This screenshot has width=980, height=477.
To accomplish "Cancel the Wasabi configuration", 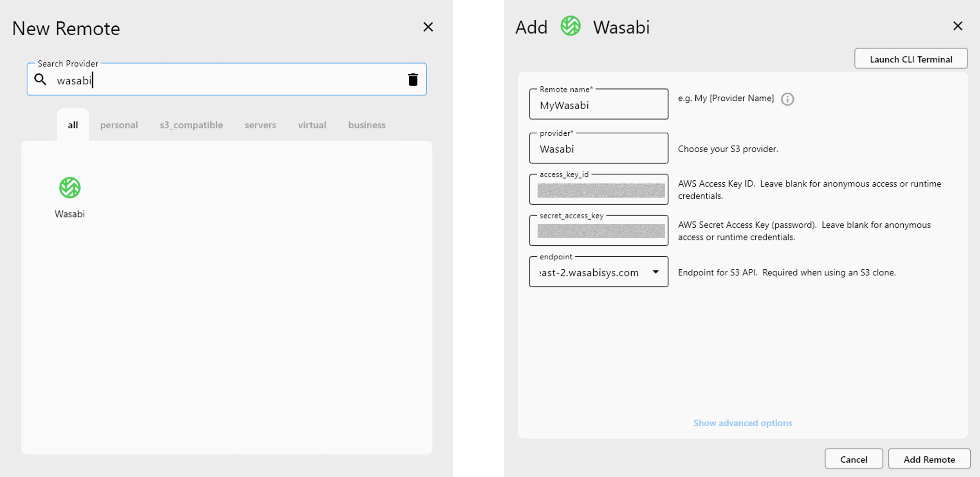I will (x=854, y=459).
